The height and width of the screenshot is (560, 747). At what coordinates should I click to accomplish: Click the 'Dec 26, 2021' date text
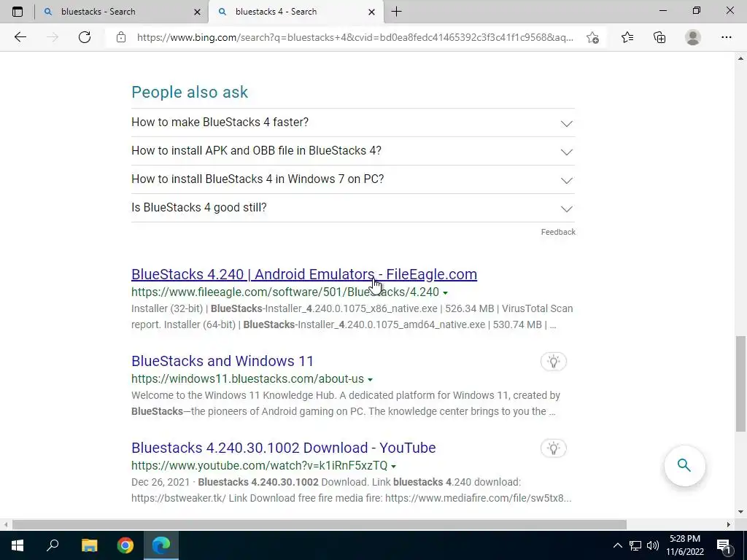160,482
